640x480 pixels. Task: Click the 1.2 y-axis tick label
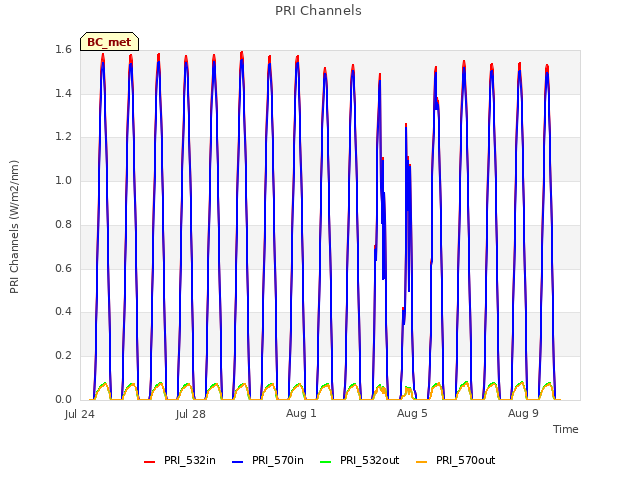pyautogui.click(x=63, y=137)
